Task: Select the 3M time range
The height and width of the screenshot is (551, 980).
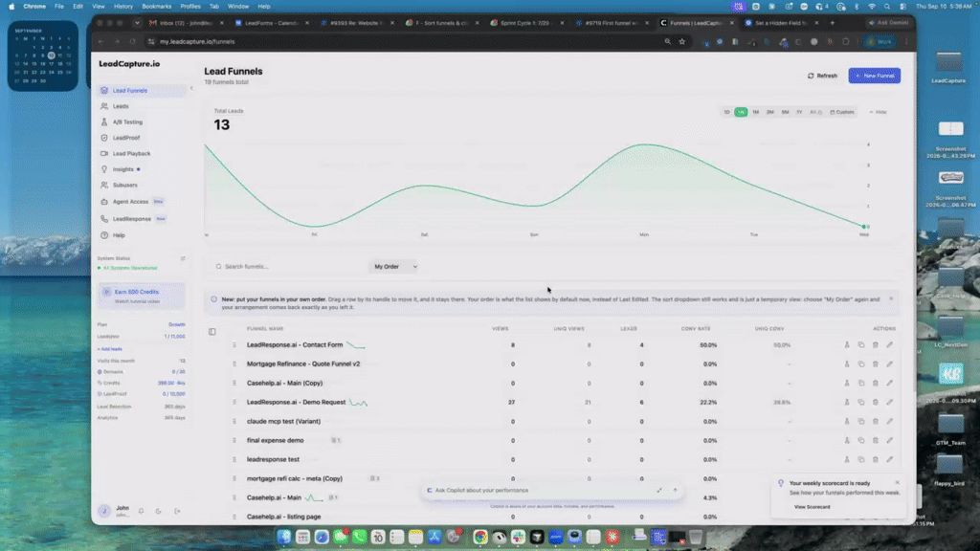Action: click(770, 112)
